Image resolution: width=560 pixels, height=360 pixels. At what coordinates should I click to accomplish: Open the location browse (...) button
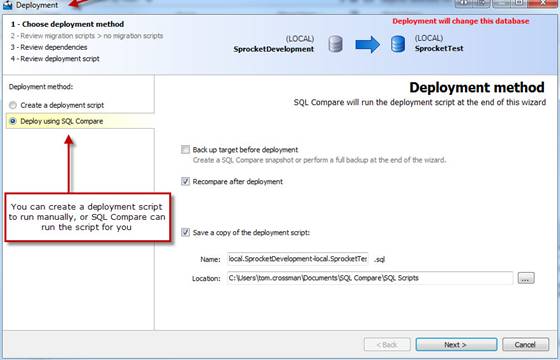pos(526,278)
